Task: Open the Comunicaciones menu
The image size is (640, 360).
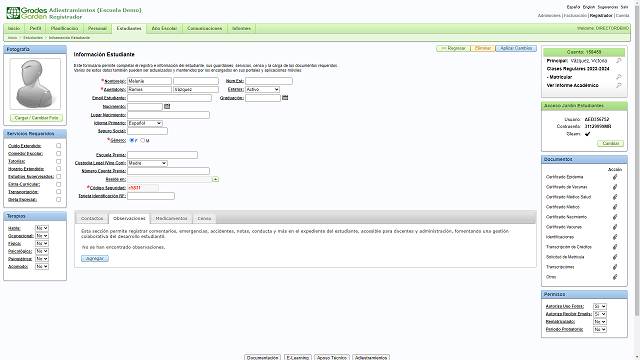Action: (x=204, y=28)
